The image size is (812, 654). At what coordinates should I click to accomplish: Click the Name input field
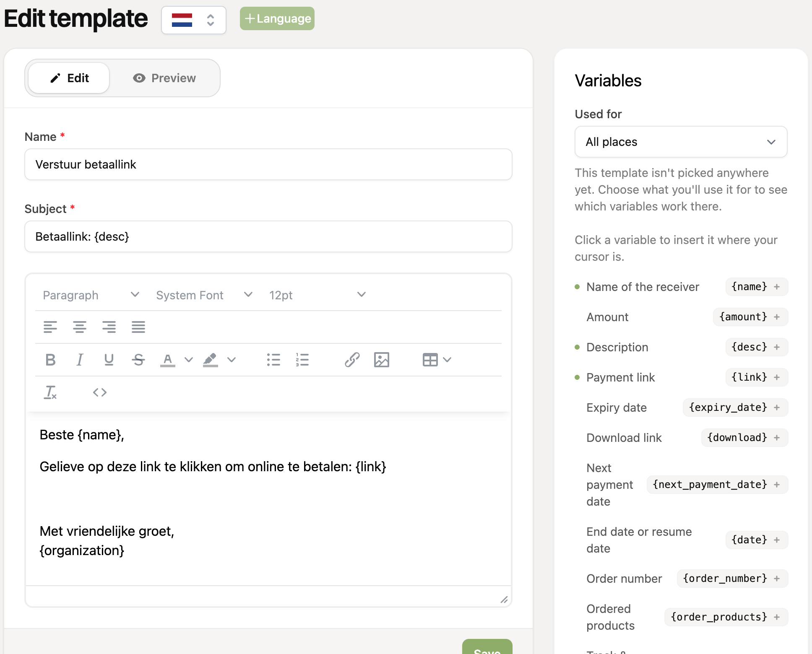268,164
